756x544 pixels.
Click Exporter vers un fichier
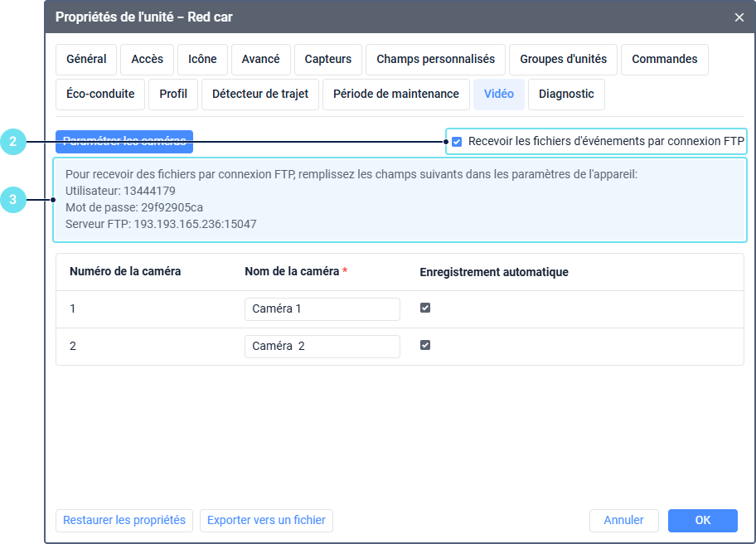[x=266, y=521]
